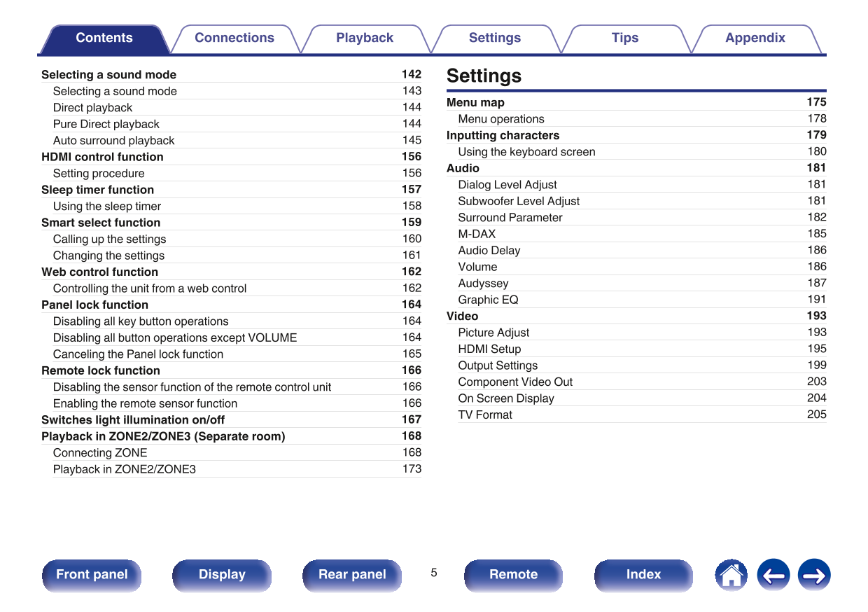Switch to the Appendix tab

[x=755, y=39]
